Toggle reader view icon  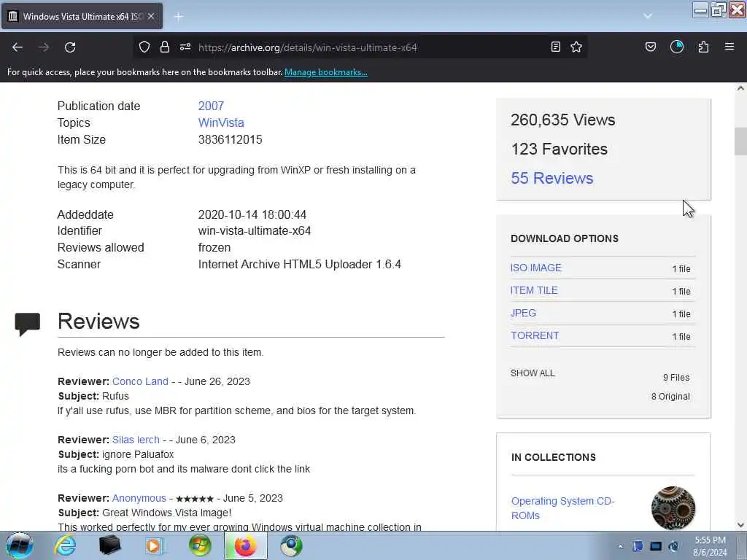(555, 47)
